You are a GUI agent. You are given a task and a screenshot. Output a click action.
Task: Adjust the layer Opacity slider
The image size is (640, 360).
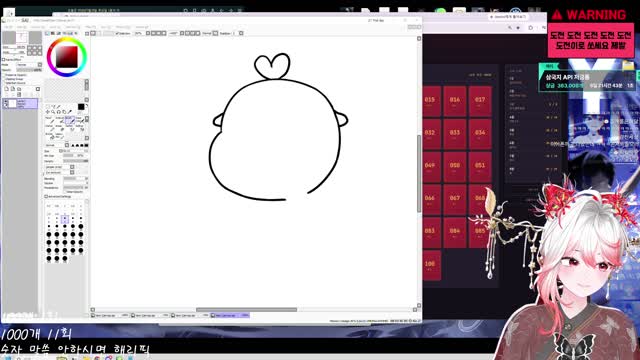pos(29,70)
